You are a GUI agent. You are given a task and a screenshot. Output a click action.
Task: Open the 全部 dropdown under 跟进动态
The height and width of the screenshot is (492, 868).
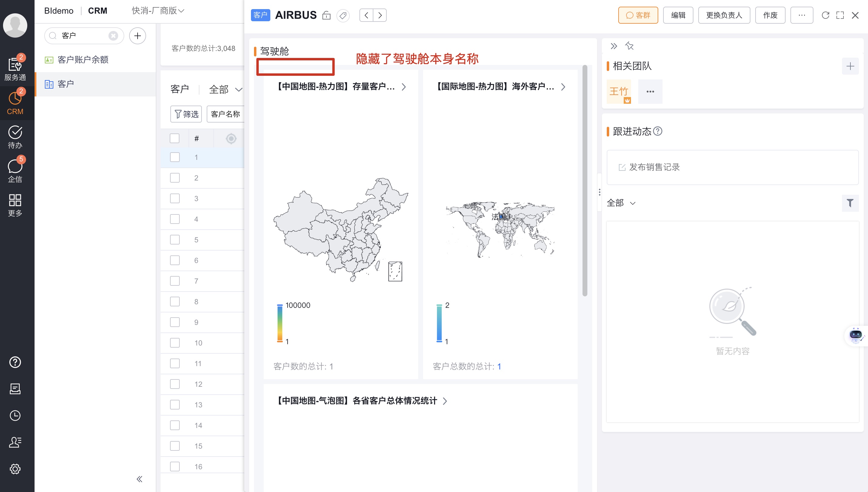point(621,203)
